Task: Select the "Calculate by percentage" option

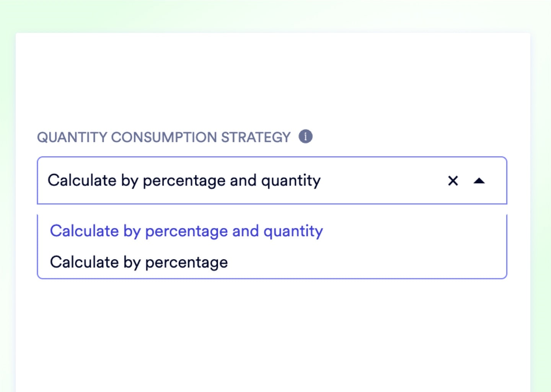Action: pos(139,262)
